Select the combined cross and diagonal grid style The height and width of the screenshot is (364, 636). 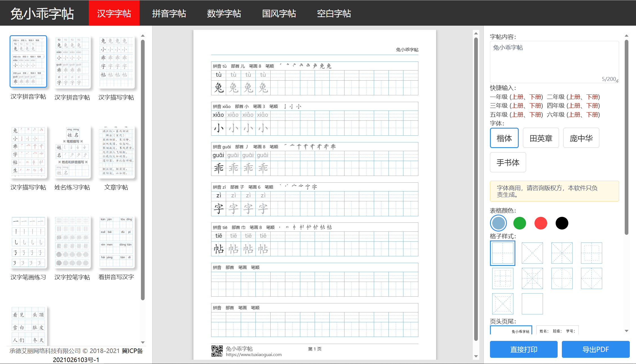point(562,253)
